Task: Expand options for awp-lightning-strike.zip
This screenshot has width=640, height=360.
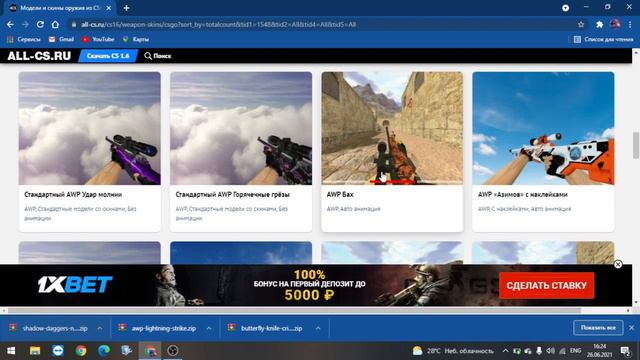Action: point(209,328)
